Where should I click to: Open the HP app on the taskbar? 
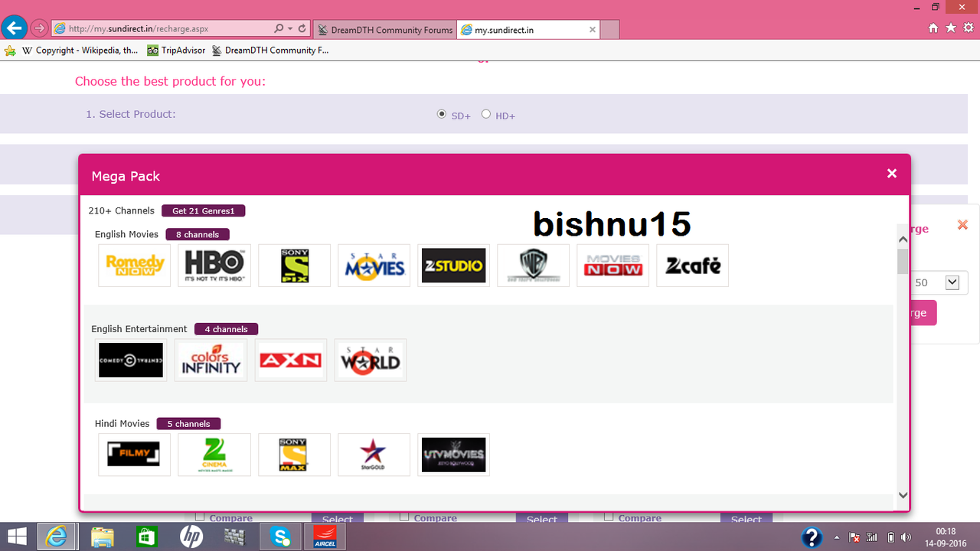click(191, 536)
